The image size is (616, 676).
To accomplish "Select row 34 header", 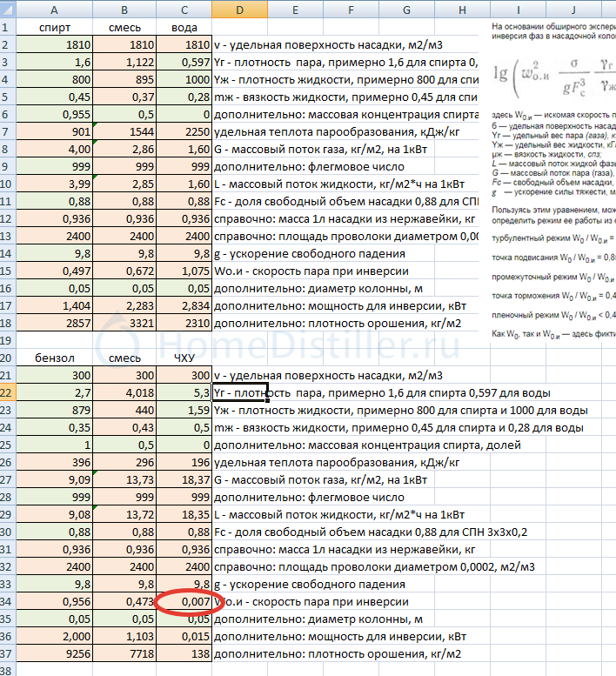I will coord(8,601).
